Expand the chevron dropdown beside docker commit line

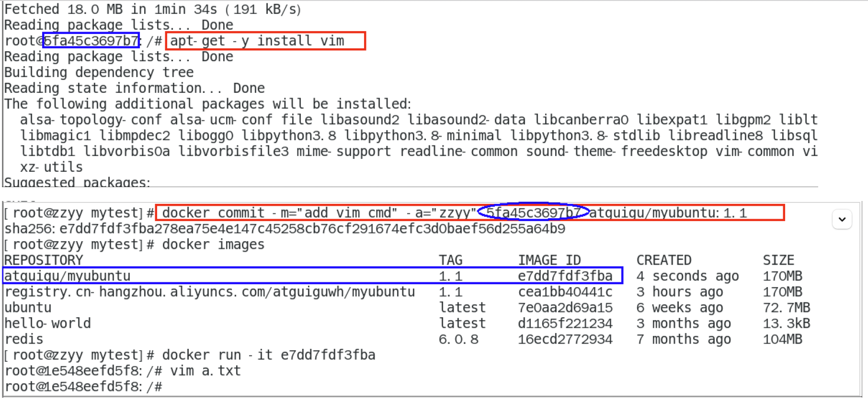(842, 220)
